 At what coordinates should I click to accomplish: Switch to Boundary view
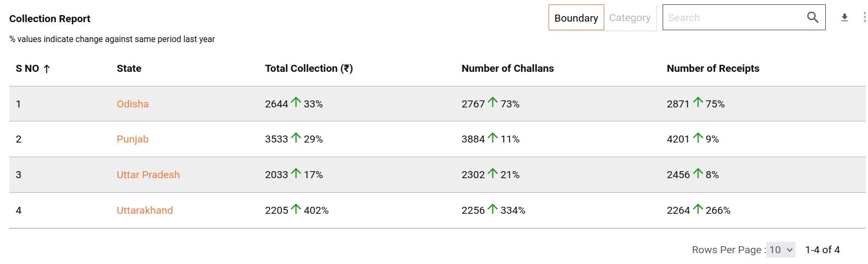tap(576, 18)
